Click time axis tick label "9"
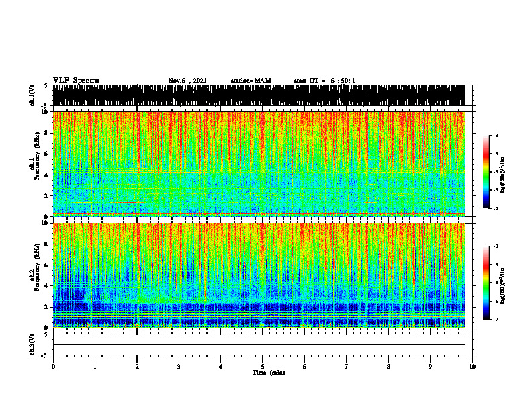Image resolution: width=532 pixels, height=411 pixels. point(430,367)
